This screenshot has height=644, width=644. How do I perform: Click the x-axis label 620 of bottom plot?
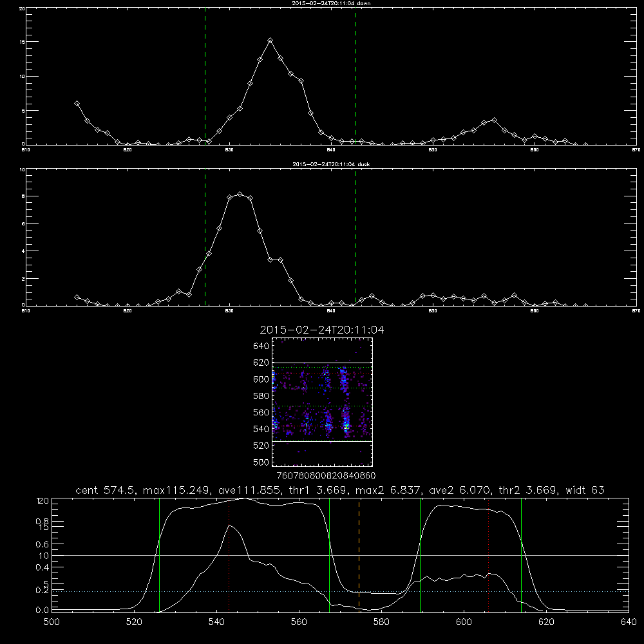click(x=546, y=622)
